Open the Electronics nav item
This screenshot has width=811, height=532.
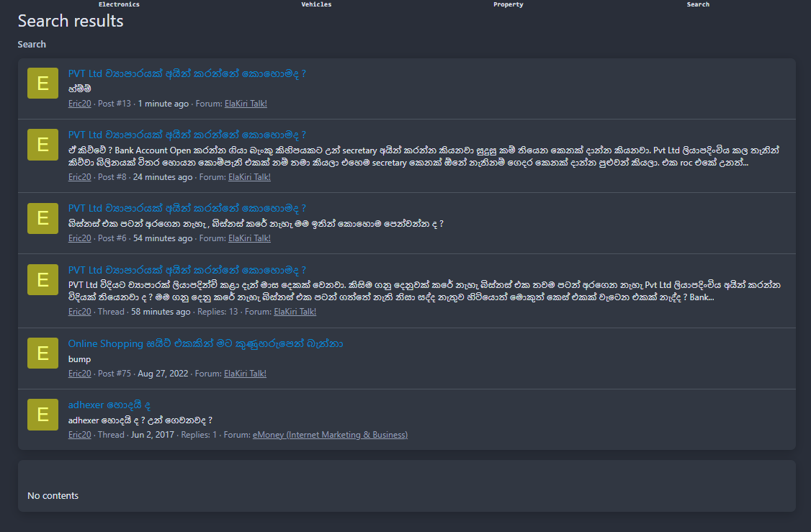[x=119, y=4]
